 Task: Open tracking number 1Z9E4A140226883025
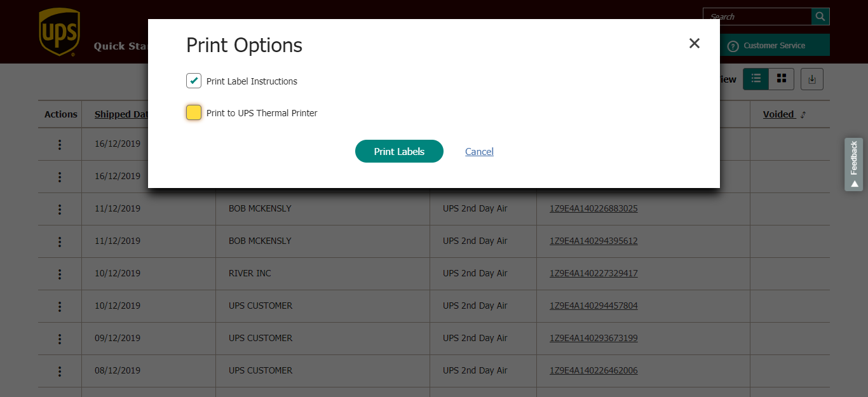pyautogui.click(x=593, y=208)
